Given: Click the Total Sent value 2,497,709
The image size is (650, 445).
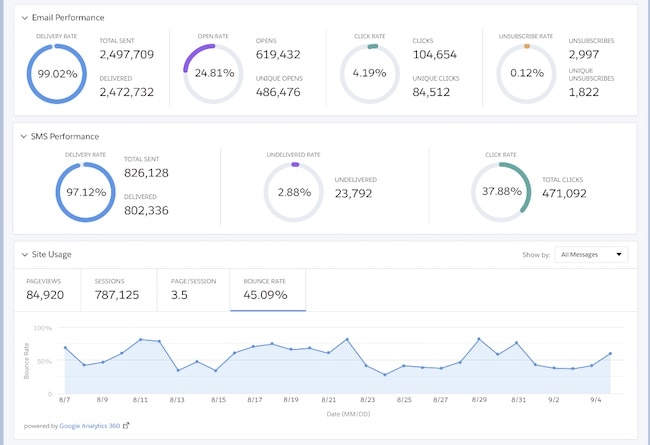Looking at the screenshot, I should point(126,55).
